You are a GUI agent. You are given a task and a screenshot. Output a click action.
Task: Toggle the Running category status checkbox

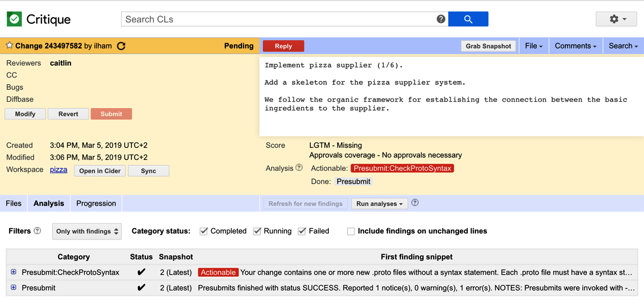[257, 231]
